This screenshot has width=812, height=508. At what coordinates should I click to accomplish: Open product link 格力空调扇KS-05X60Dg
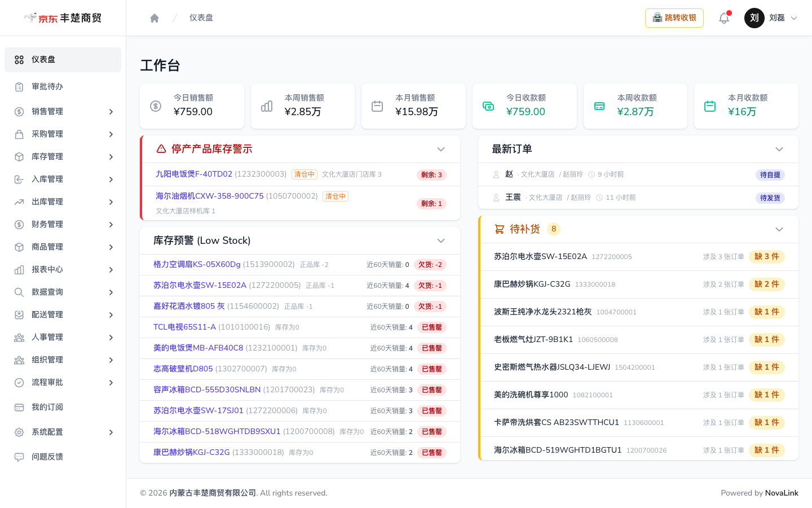(197, 265)
